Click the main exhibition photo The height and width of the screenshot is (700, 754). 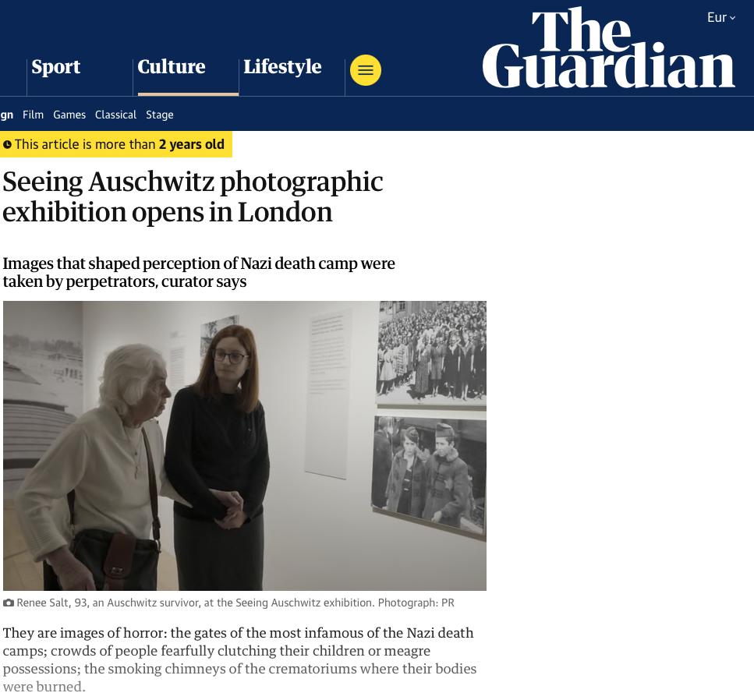(x=245, y=446)
